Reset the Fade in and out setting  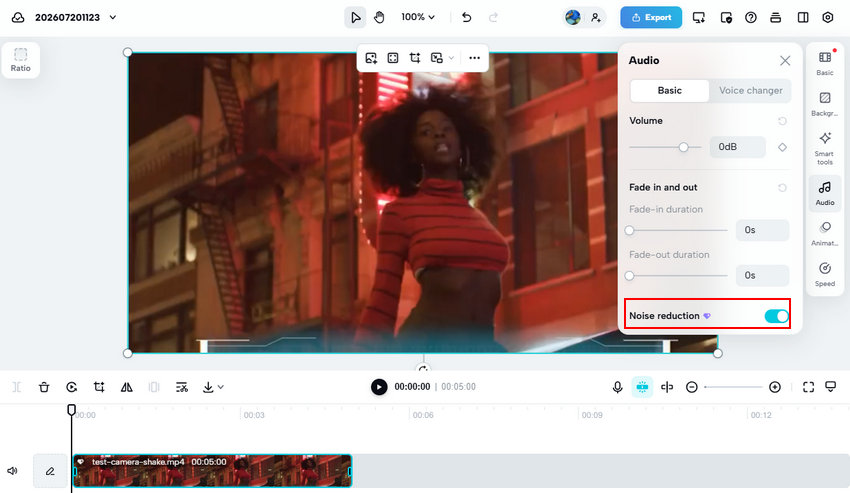[782, 188]
